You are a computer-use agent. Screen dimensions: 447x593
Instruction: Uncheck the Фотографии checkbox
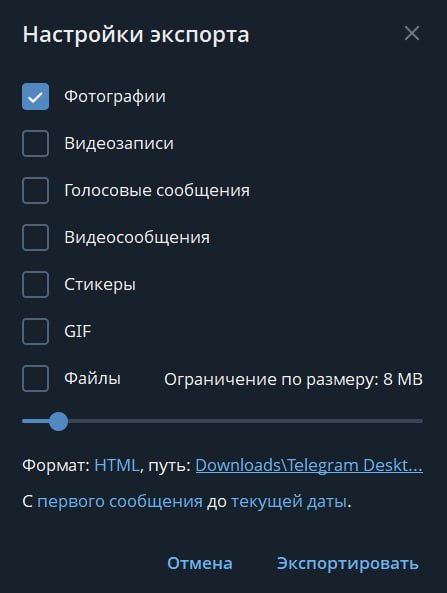[36, 96]
